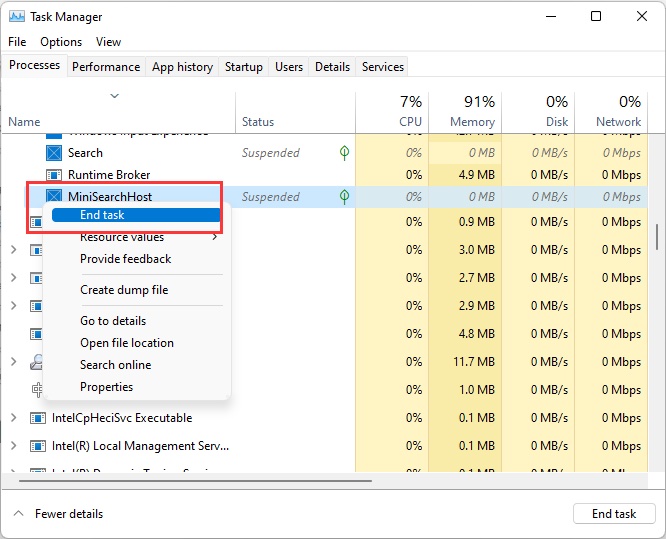666x539 pixels.
Task: Expand the Intel(R) Local Management Service group
Action: point(14,446)
